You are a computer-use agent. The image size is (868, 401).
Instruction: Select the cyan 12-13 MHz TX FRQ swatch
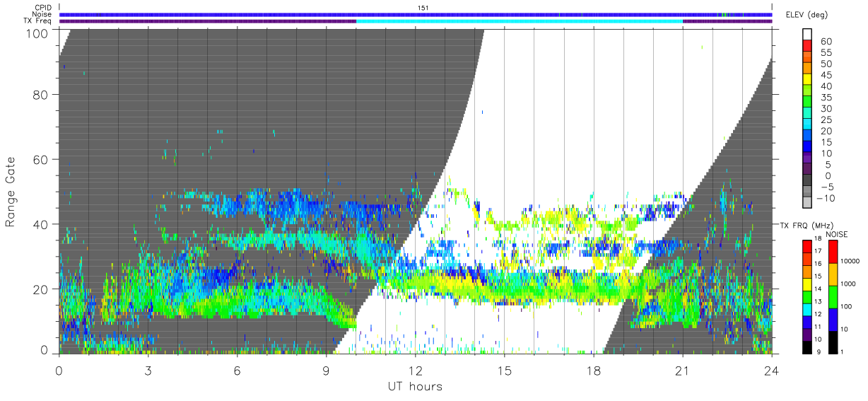[806, 308]
